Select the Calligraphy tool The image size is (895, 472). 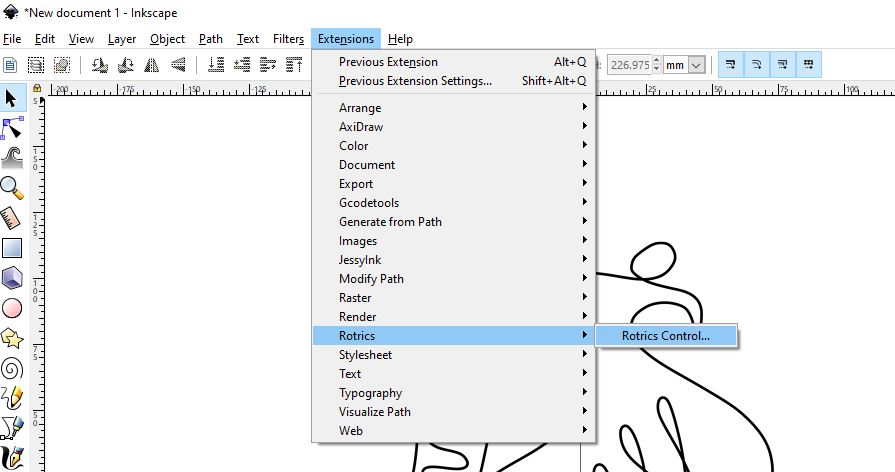click(11, 458)
